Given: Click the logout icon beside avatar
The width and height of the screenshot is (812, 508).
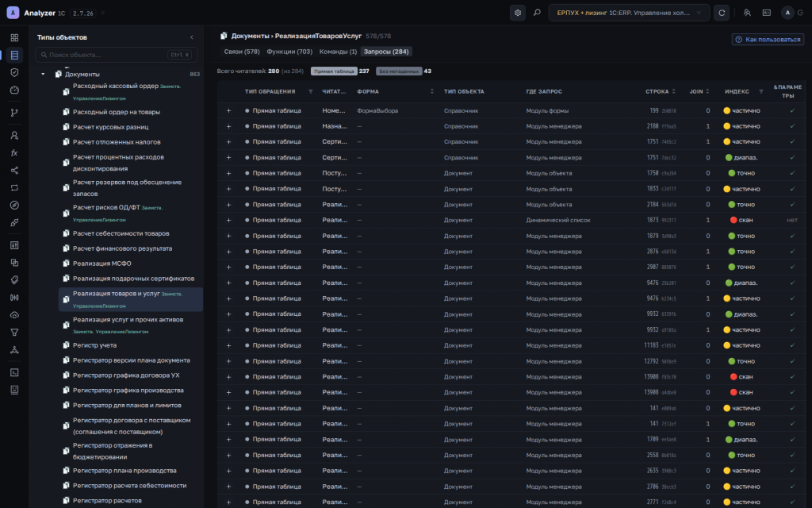Looking at the screenshot, I should point(801,13).
